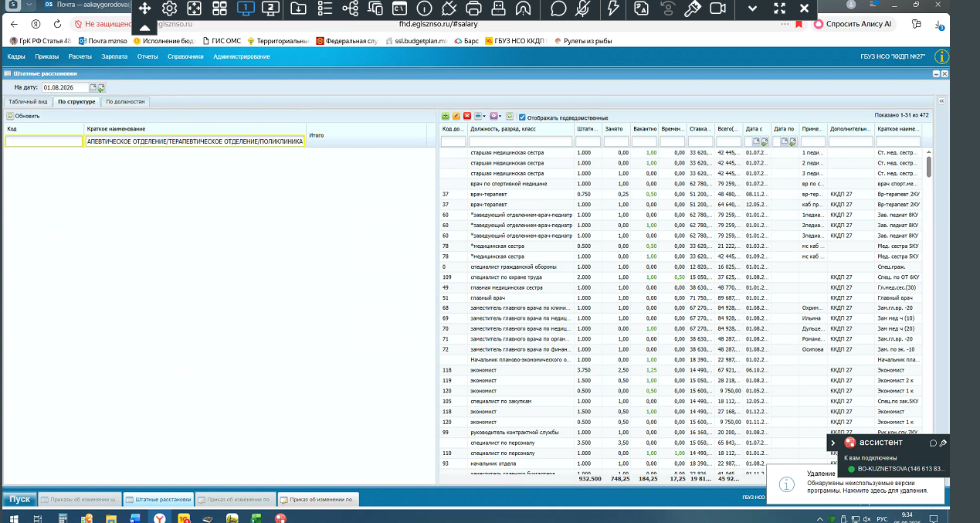Screen dimensions: 980x523
Task: Switch to Табличный вид tab
Action: pyautogui.click(x=28, y=102)
